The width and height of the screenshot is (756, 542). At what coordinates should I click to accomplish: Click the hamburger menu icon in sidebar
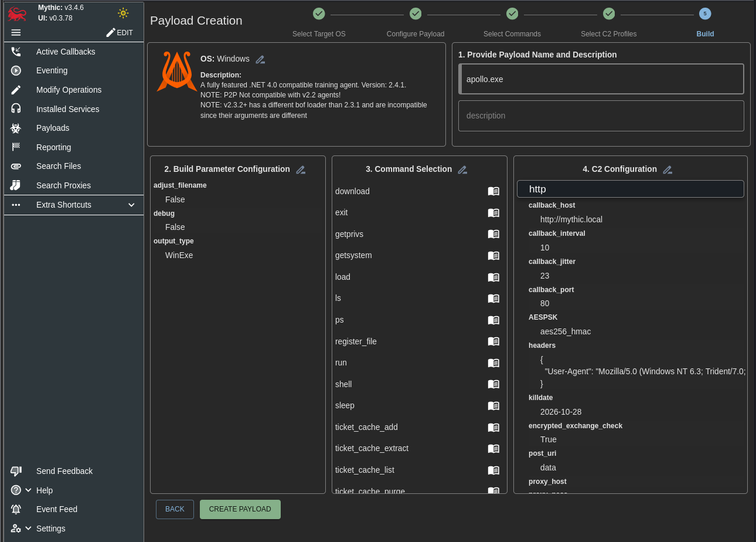pos(16,33)
